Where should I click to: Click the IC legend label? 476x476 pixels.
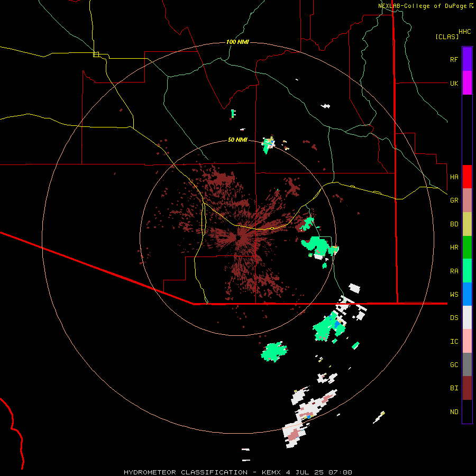[454, 342]
